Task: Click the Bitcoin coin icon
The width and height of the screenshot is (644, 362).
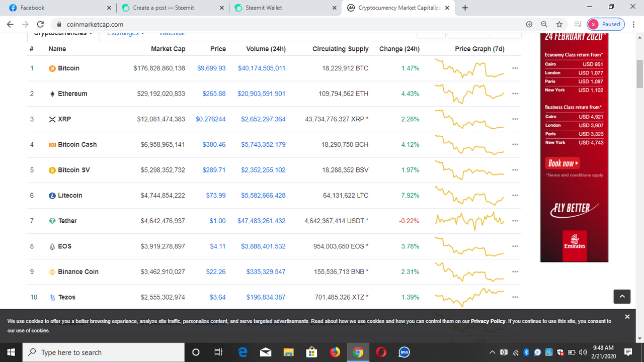Action: pyautogui.click(x=52, y=68)
